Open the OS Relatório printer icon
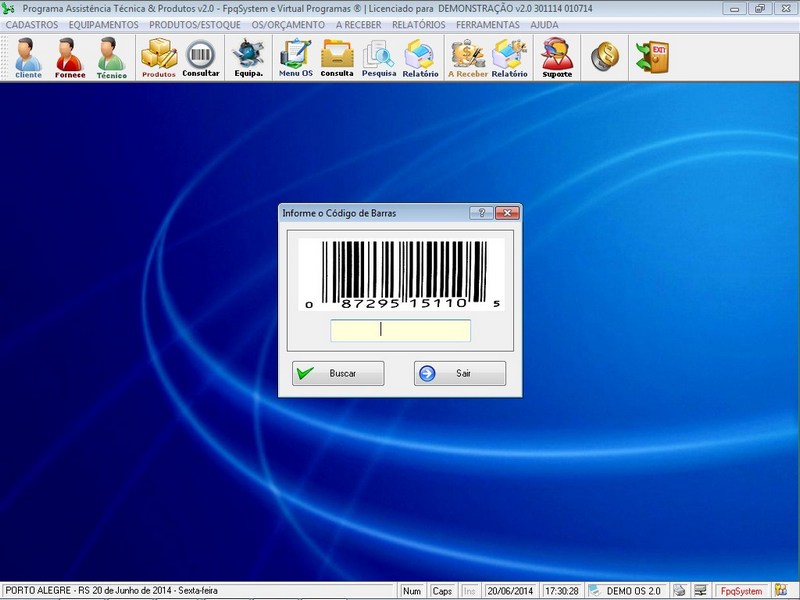This screenshot has width=800, height=600. [x=420, y=58]
